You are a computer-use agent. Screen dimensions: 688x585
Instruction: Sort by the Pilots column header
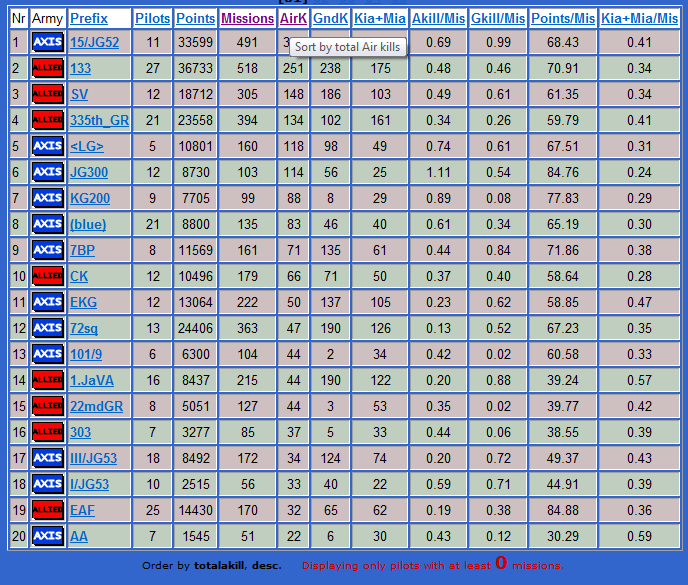pyautogui.click(x=152, y=18)
